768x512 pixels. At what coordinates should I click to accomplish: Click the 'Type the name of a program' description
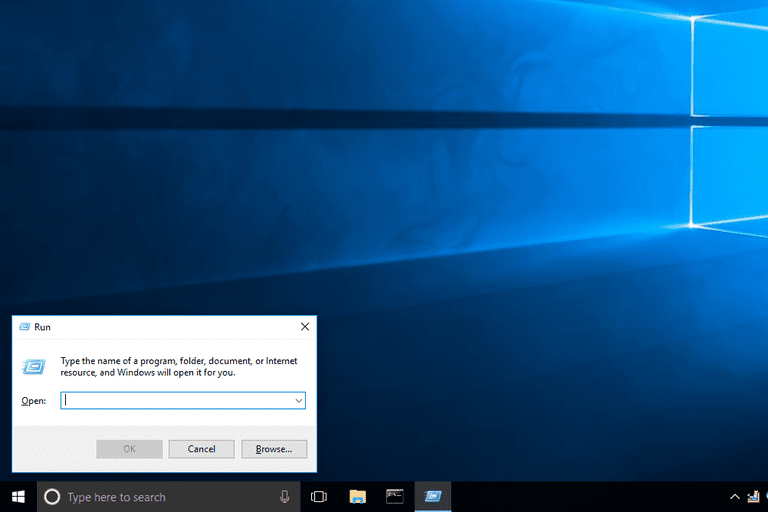pos(179,366)
